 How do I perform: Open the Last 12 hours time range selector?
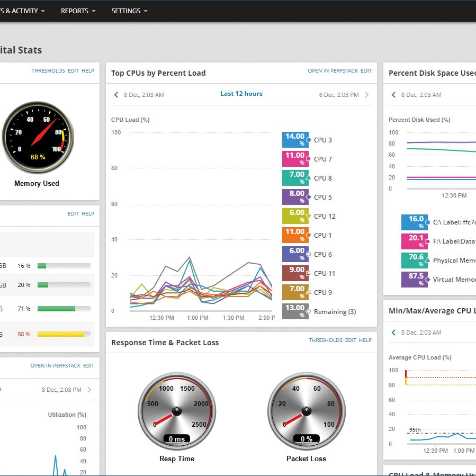pos(241,94)
